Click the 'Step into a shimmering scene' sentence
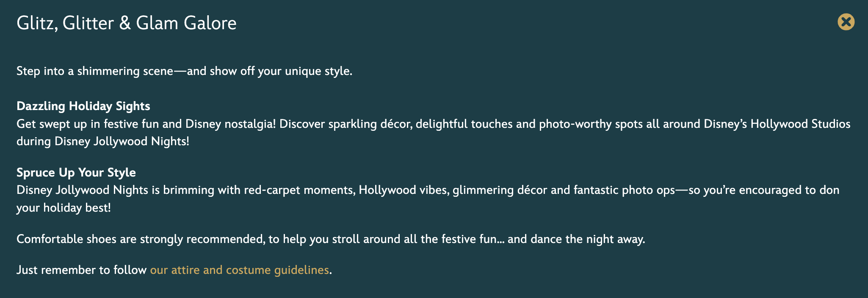This screenshot has height=298, width=868. point(95,71)
